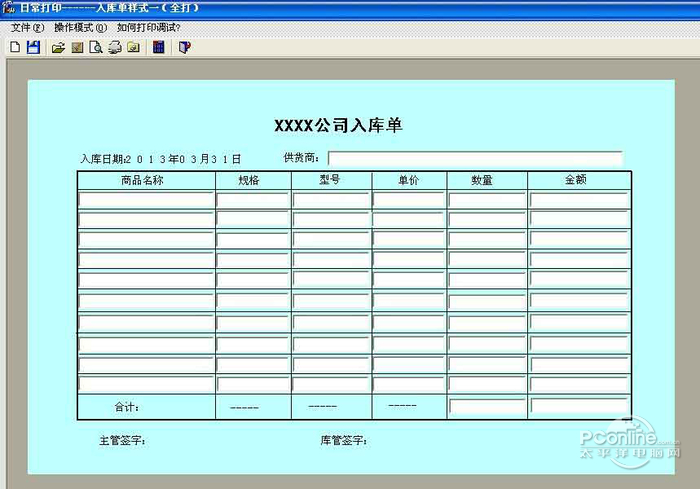
Task: Click the first row 单价 field
Action: (x=409, y=200)
